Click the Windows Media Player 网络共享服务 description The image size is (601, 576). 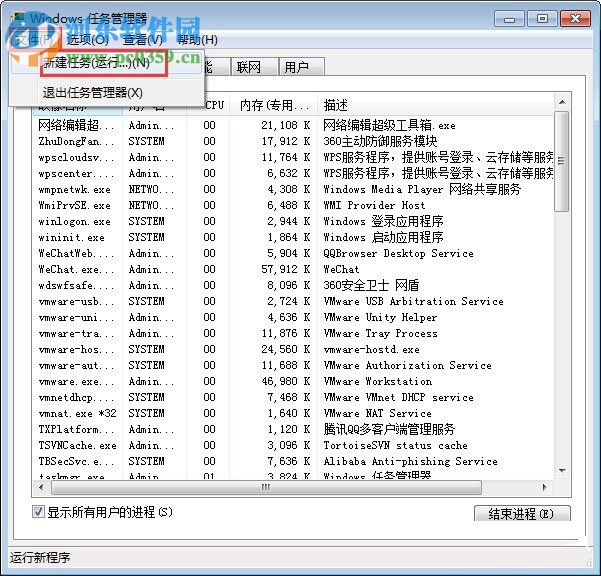422,189
